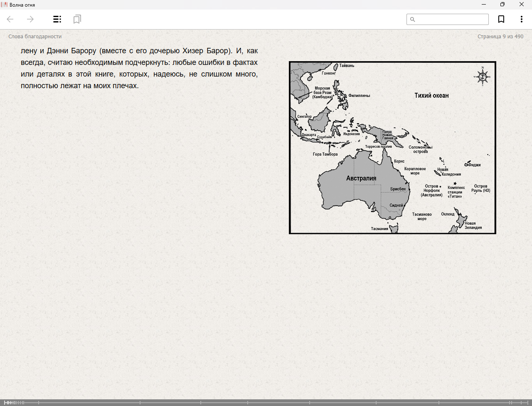Click the magnifier icon in search box
The image size is (532, 406).
coord(413,20)
